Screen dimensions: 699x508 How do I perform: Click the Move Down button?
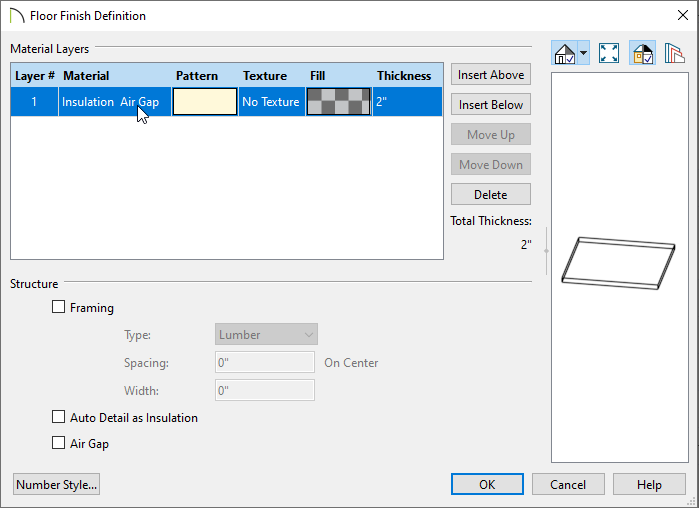click(x=491, y=164)
